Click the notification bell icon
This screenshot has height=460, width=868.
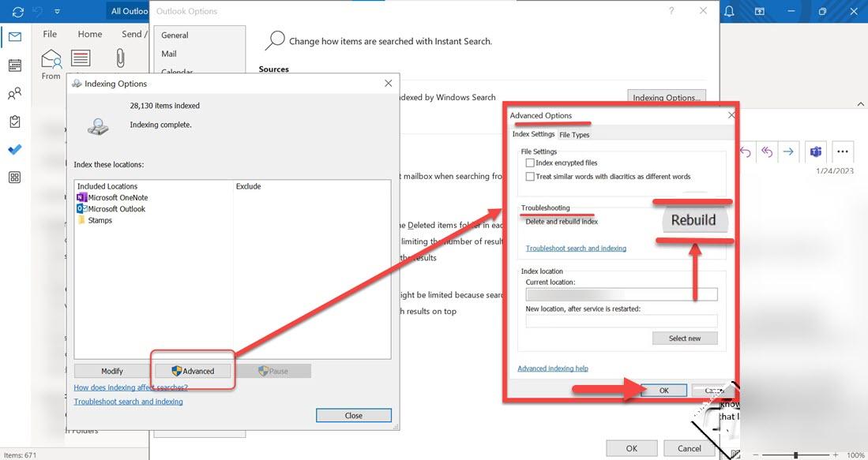tap(729, 11)
